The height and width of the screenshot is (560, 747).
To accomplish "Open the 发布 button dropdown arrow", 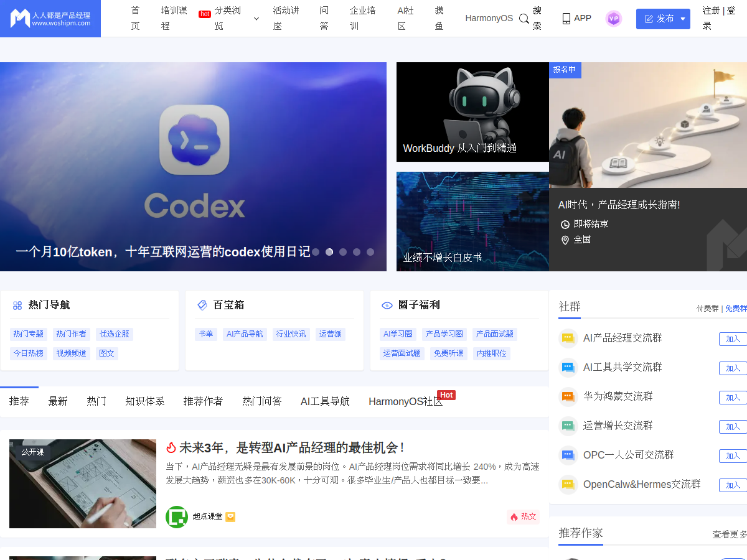I will coord(682,19).
